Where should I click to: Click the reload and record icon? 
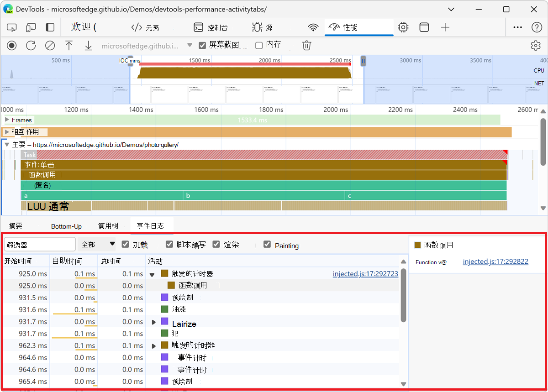[x=31, y=45]
